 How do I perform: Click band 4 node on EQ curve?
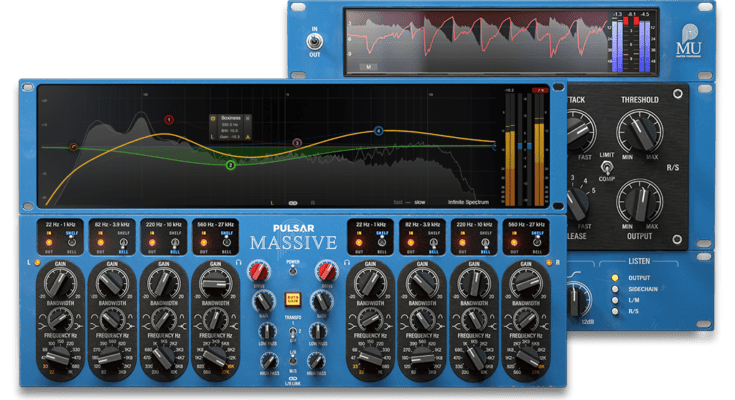tap(379, 131)
